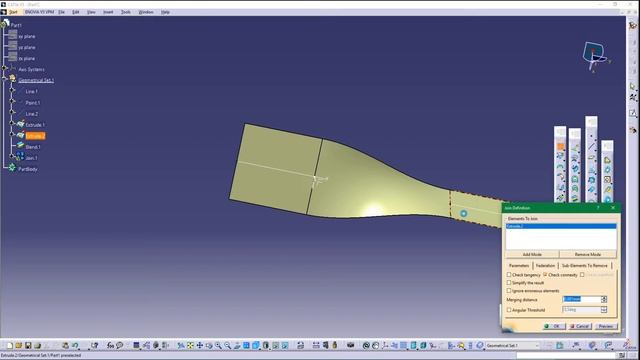Expand the Axis Systems tree node
The height and width of the screenshot is (360, 640).
(x=4, y=68)
